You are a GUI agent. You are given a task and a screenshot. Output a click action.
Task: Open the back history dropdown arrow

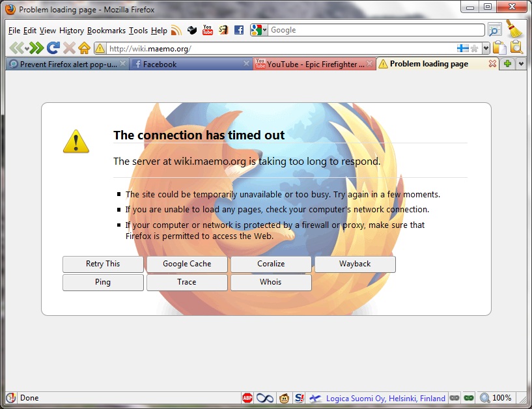point(27,49)
